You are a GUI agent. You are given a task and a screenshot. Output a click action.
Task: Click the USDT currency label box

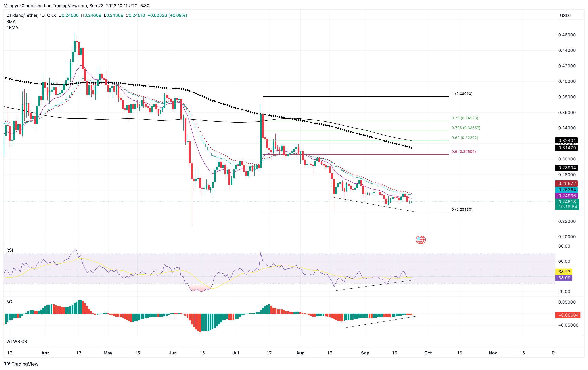pos(570,15)
